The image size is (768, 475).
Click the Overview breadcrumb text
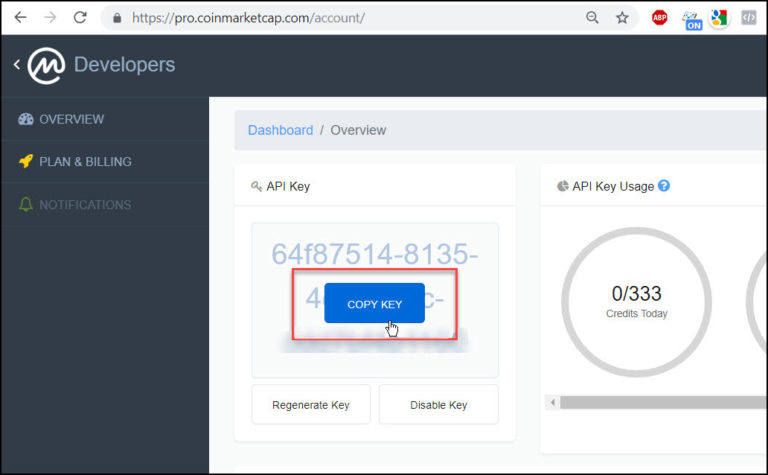pos(358,130)
